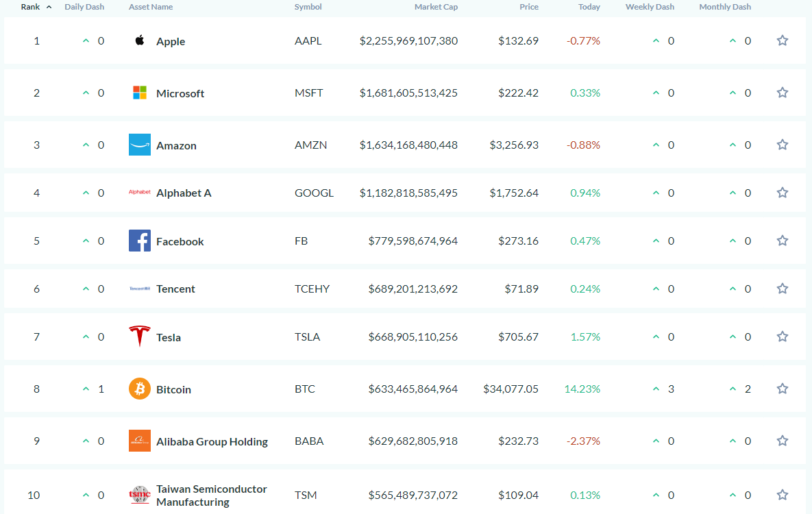Screen dimensions: 812x514
Task: Click the Monthly Dash column header
Action: 725,7
